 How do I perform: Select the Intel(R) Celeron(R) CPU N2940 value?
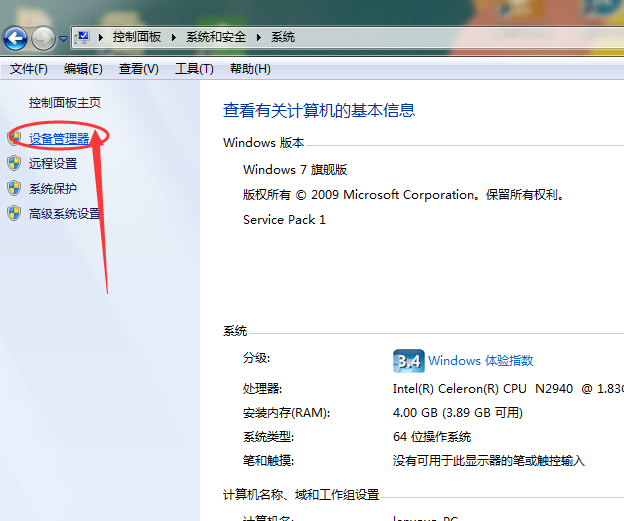click(508, 388)
